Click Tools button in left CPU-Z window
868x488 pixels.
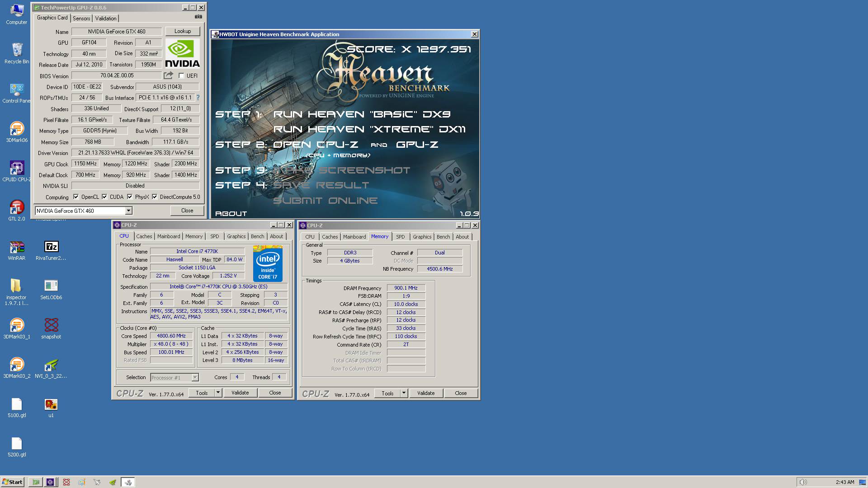202,393
